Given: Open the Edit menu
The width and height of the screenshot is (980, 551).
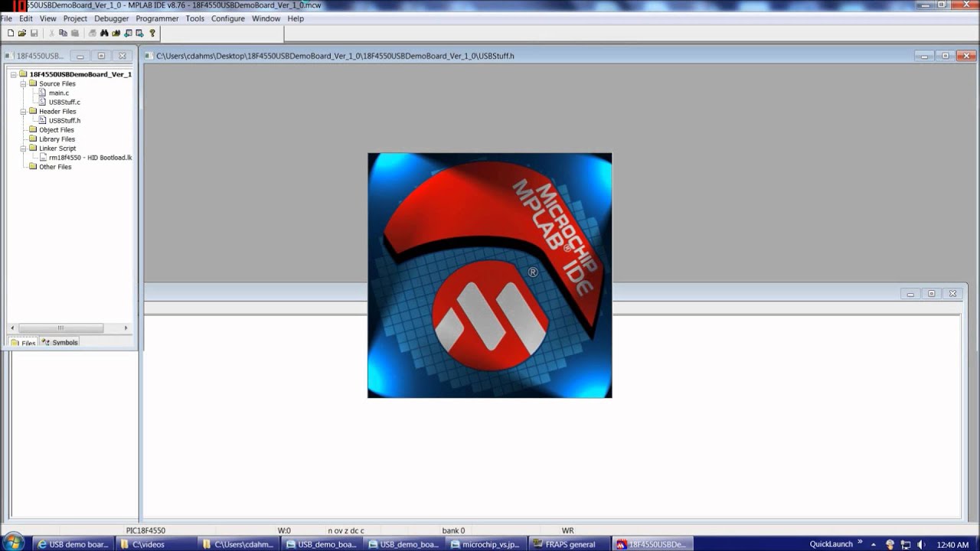Looking at the screenshot, I should click(25, 18).
